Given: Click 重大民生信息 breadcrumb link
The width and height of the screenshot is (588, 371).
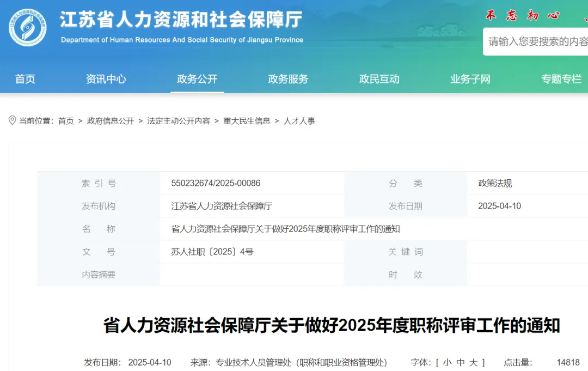Looking at the screenshot, I should 247,121.
